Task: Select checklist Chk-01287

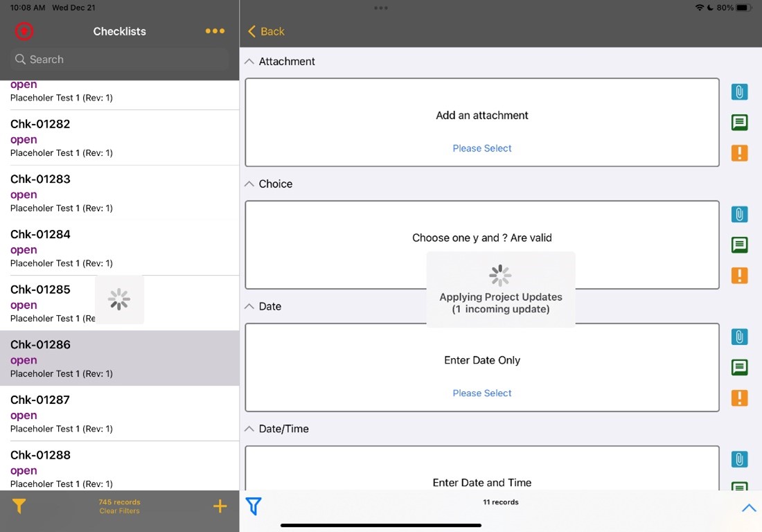Action: tap(120, 414)
